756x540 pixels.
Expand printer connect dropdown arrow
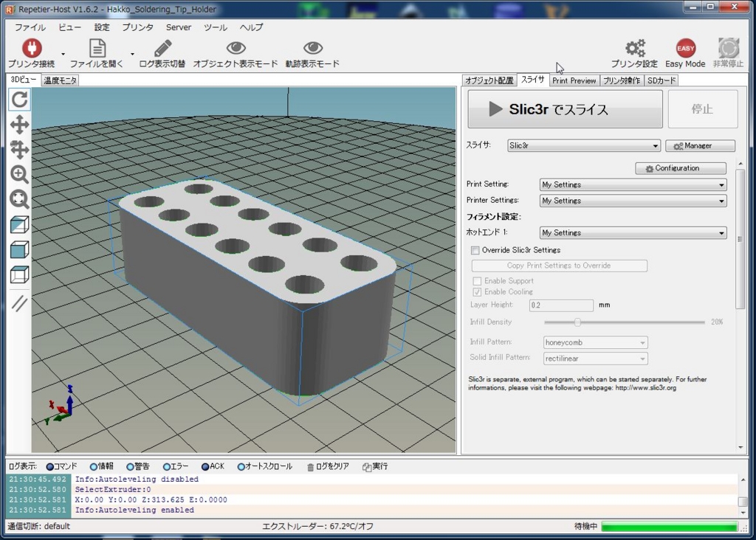63,54
